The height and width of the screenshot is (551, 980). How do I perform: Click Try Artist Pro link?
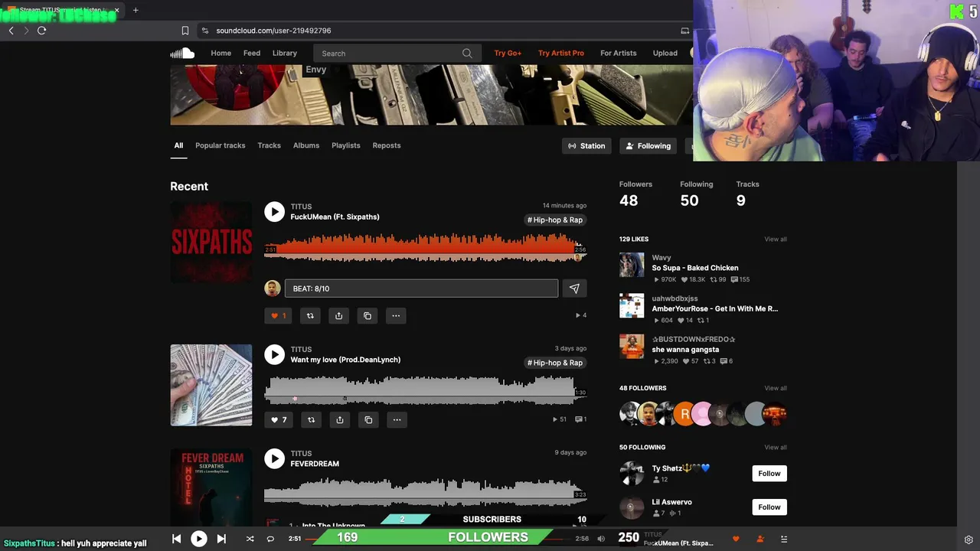point(561,53)
